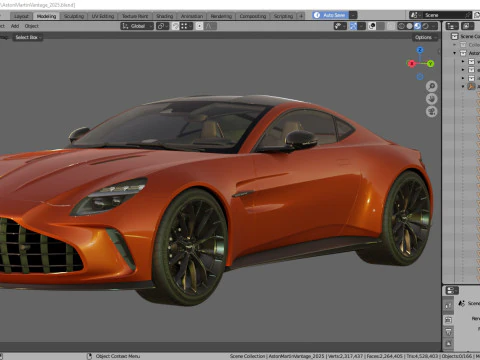Select material preview viewport shading
The height and width of the screenshot is (360, 480).
[x=417, y=26]
